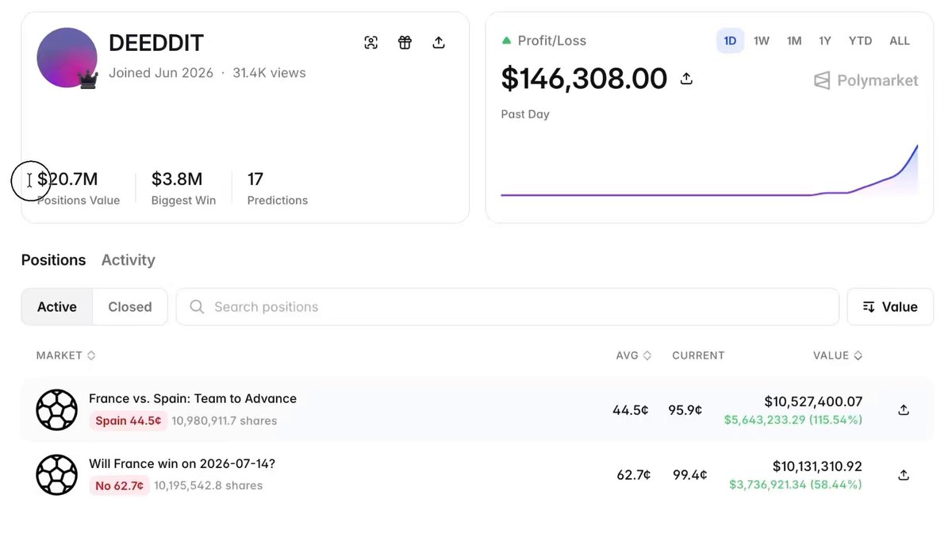Share the France vs. Spain position
952x560 pixels.
tap(903, 410)
